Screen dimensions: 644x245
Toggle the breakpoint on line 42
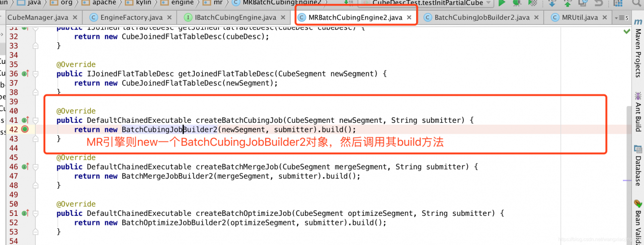click(x=25, y=129)
